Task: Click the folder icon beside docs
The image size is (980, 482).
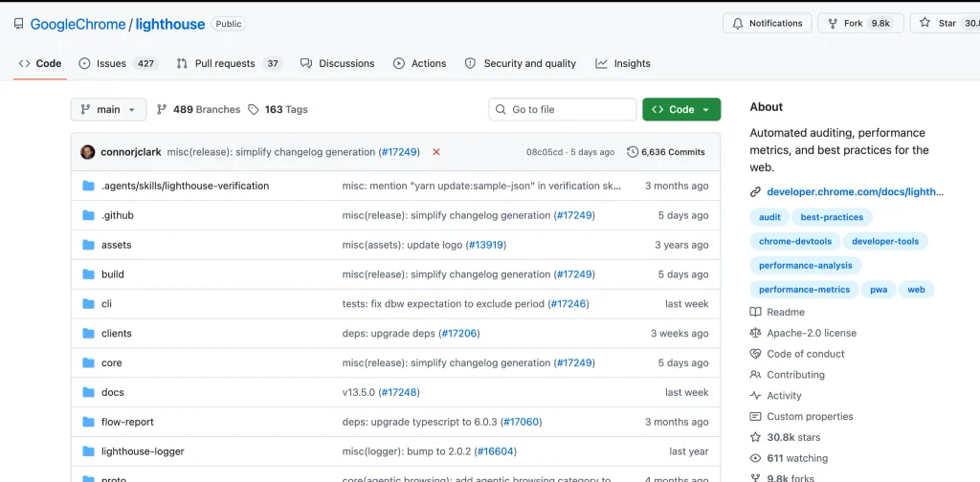Action: pos(88,392)
